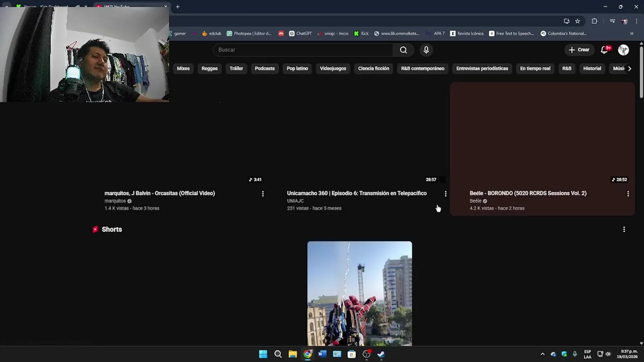The image size is (644, 362).
Task: Select the R&B filter chip
Action: [x=567, y=68]
